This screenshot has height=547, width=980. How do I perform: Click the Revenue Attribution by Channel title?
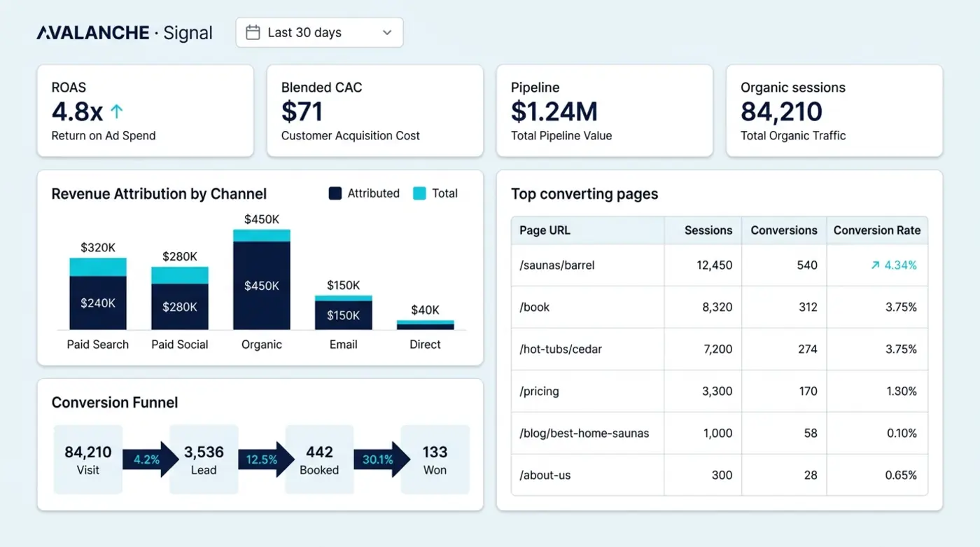159,194
